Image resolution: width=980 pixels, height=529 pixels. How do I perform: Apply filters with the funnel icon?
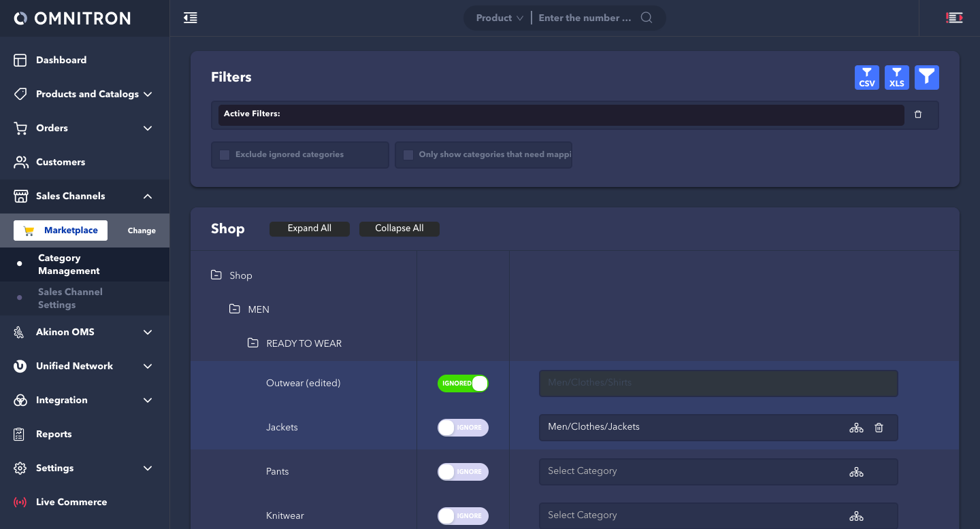coord(926,78)
